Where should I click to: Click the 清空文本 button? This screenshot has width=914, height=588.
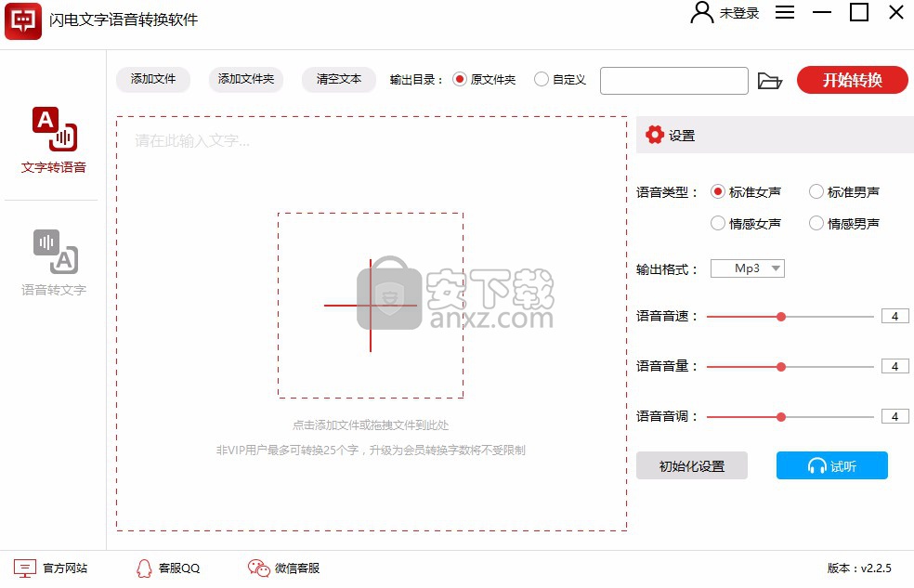click(x=339, y=79)
